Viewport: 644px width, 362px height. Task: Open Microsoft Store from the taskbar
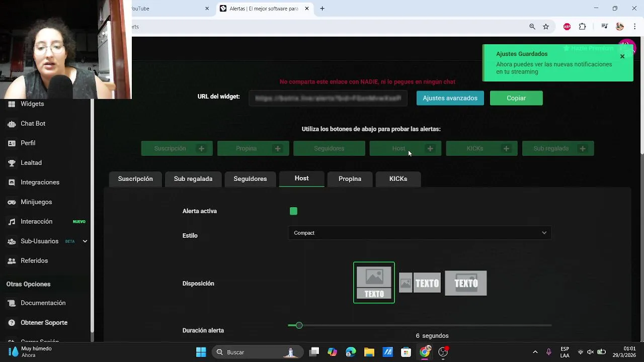tap(406, 352)
